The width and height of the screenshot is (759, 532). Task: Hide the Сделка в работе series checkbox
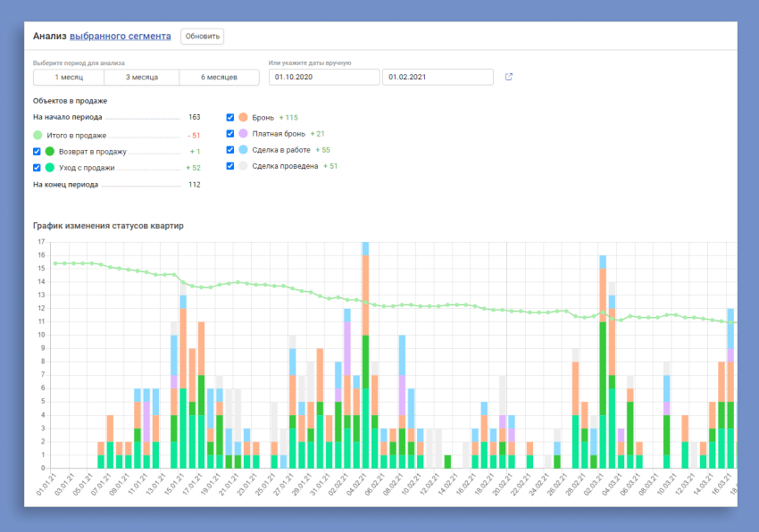pos(230,150)
